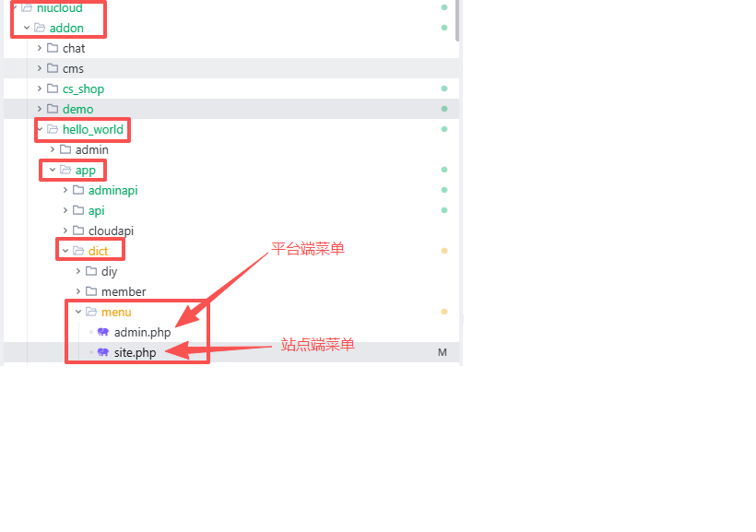Expand the cs_shop folder chevron
Screen dimensions: 756x532
(40, 89)
